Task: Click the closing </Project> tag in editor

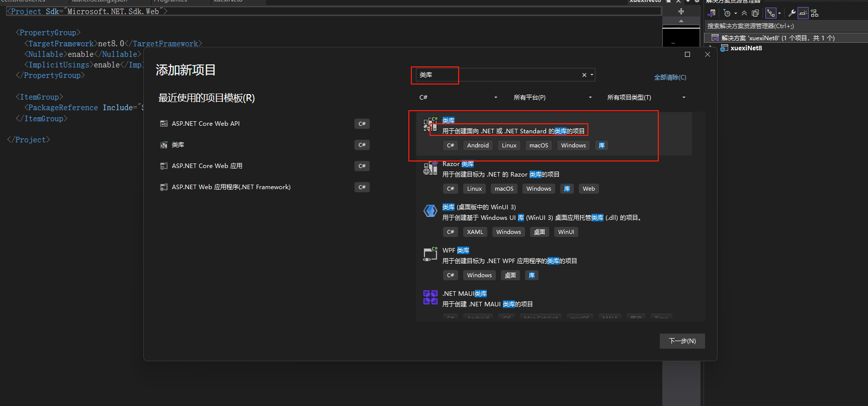Action: tap(28, 140)
